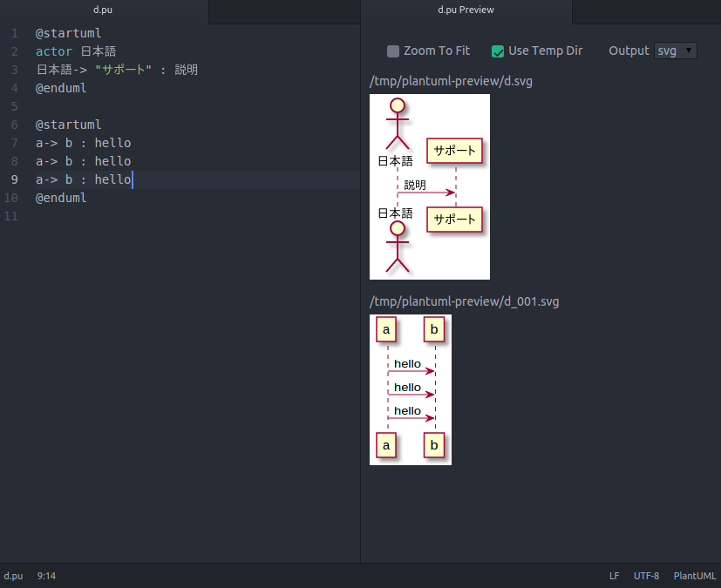This screenshot has height=588, width=721.
Task: Click the LF line-ending indicator
Action: click(x=614, y=576)
